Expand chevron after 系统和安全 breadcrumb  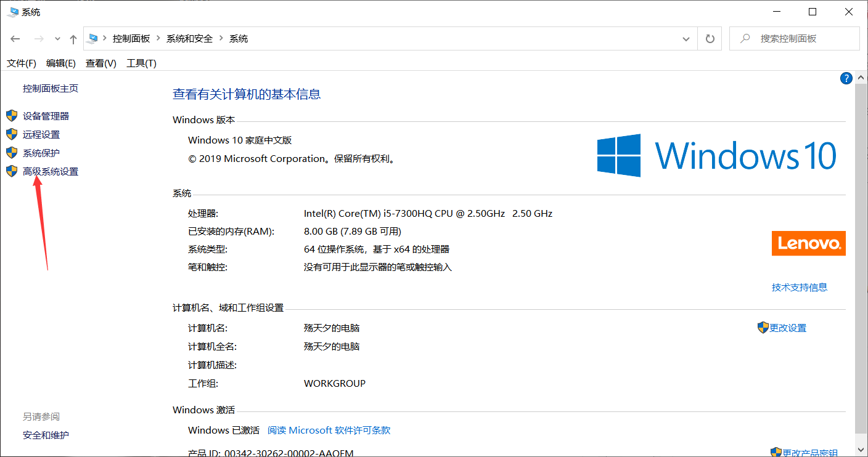pyautogui.click(x=221, y=39)
